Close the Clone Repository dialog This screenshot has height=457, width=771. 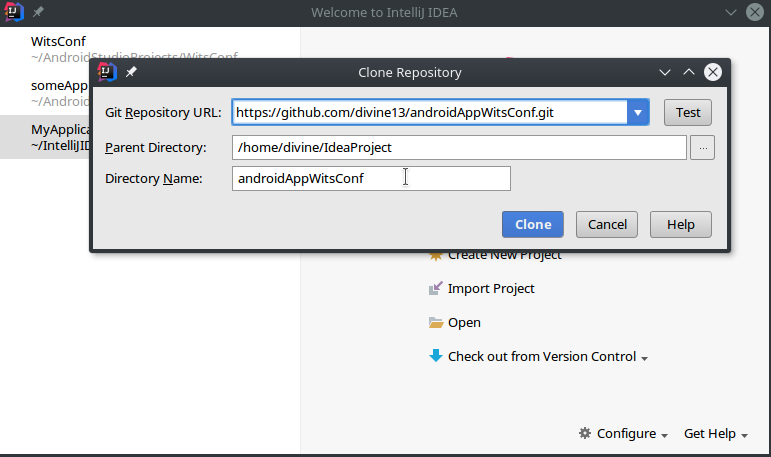pyautogui.click(x=713, y=72)
